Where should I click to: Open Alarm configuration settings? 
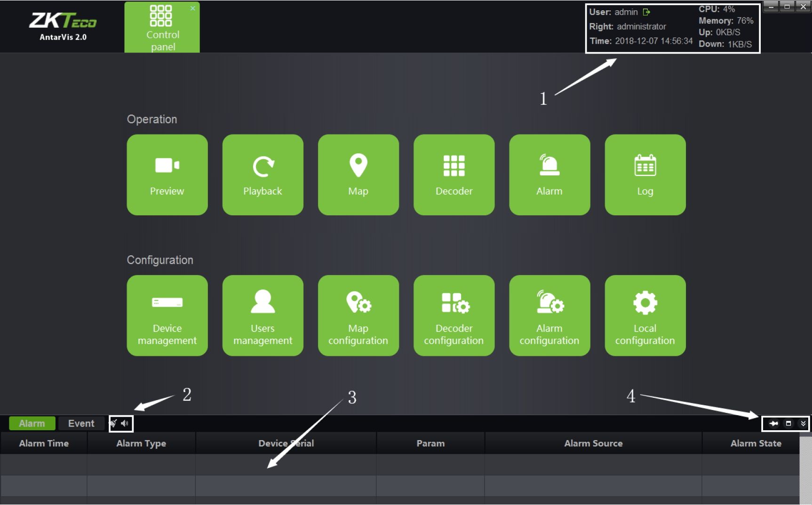click(549, 316)
